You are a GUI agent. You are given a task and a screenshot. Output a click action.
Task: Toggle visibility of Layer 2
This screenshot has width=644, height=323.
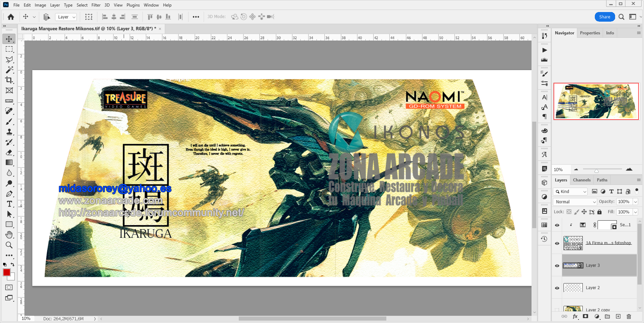[557, 288]
